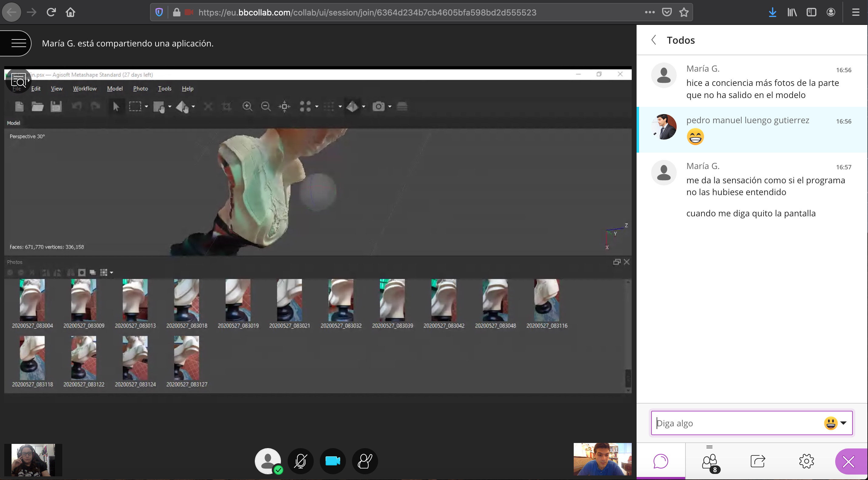Open the Workflow menu
868x480 pixels.
click(x=84, y=89)
